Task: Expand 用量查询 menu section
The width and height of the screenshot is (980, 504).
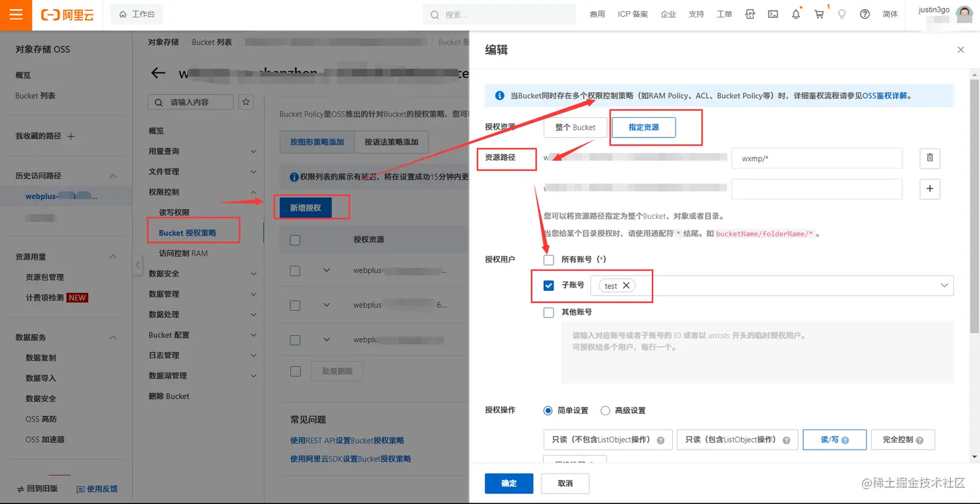Action: pyautogui.click(x=253, y=151)
